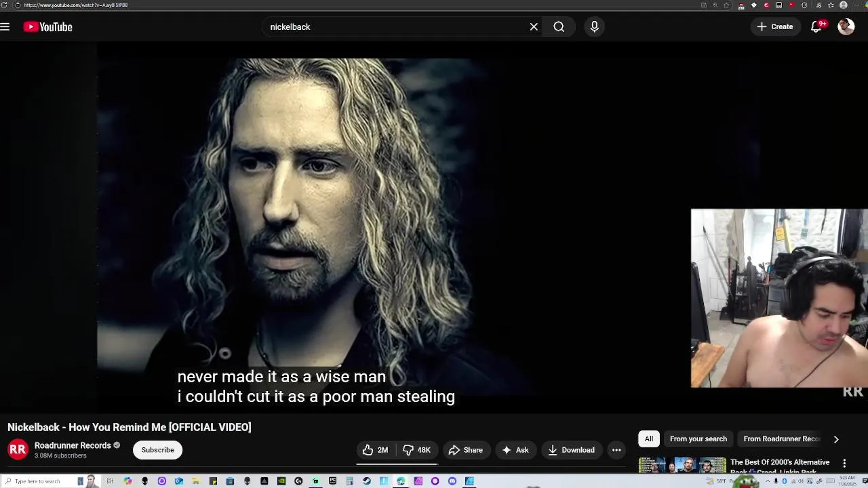Click the browser address bar URL
The width and height of the screenshot is (868, 488).
coord(76,5)
